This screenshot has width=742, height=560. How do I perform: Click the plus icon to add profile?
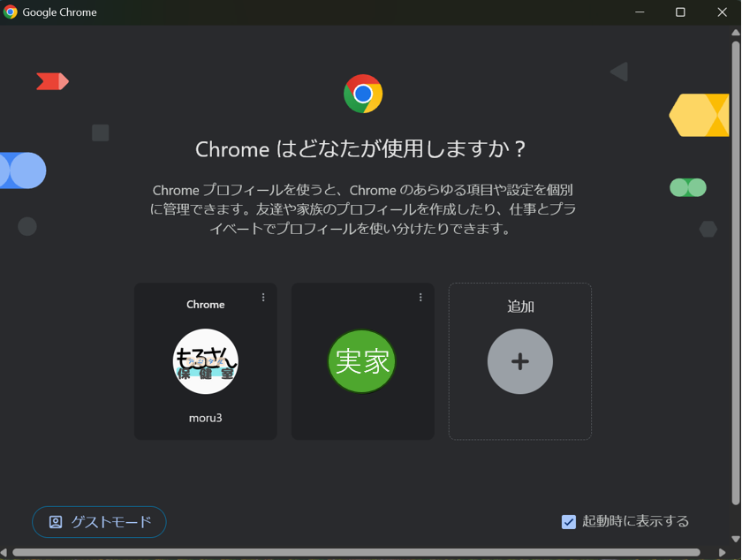click(519, 361)
